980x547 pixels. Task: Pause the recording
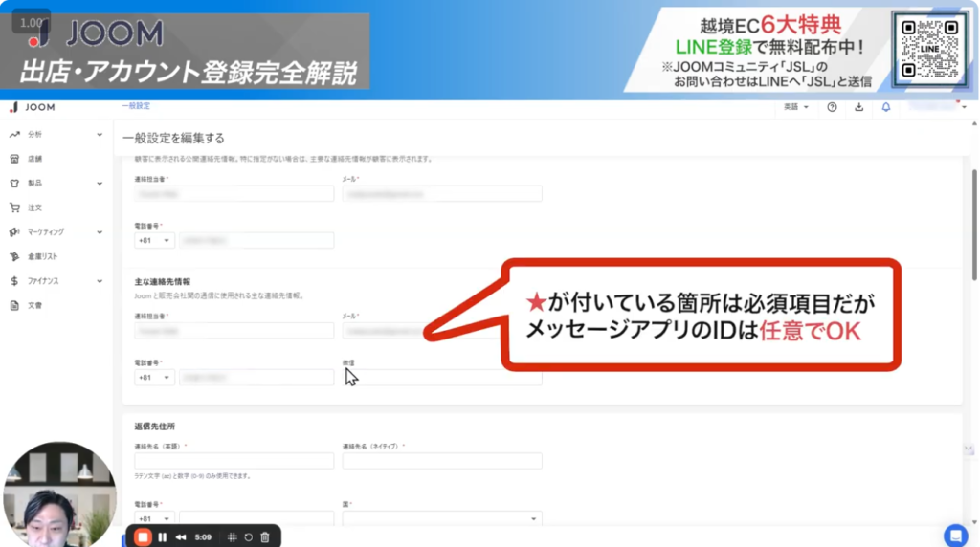click(x=163, y=536)
